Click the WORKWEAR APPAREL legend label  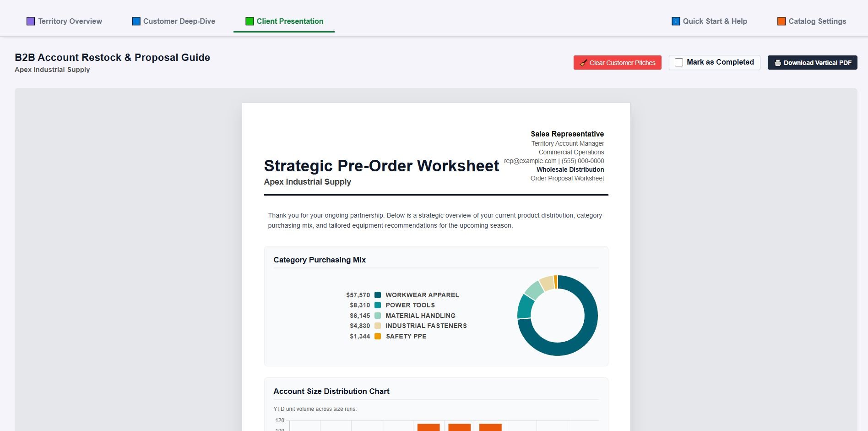(x=422, y=295)
